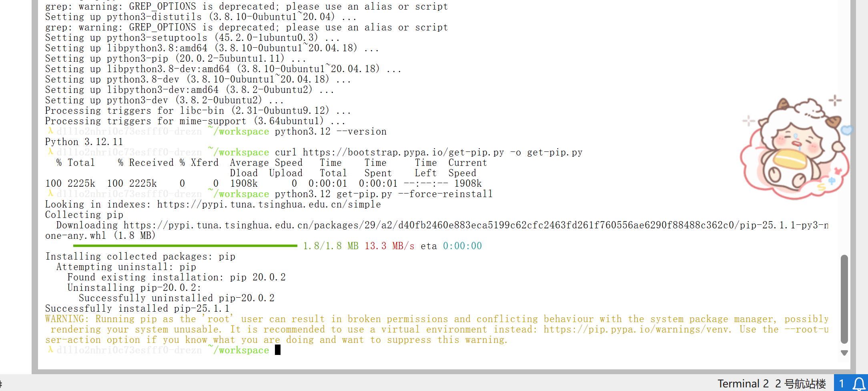Click the green pip download progress bar
The width and height of the screenshot is (868, 391).
tap(185, 246)
